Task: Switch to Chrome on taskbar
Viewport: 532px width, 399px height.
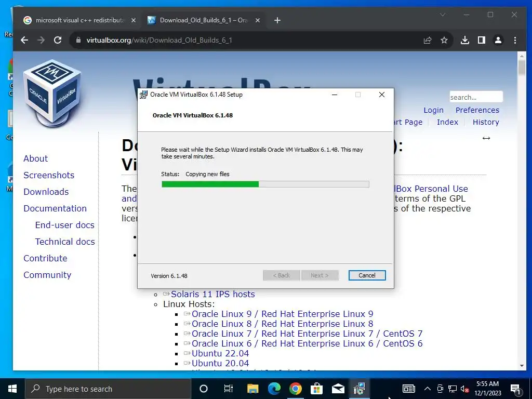Action: (x=296, y=389)
